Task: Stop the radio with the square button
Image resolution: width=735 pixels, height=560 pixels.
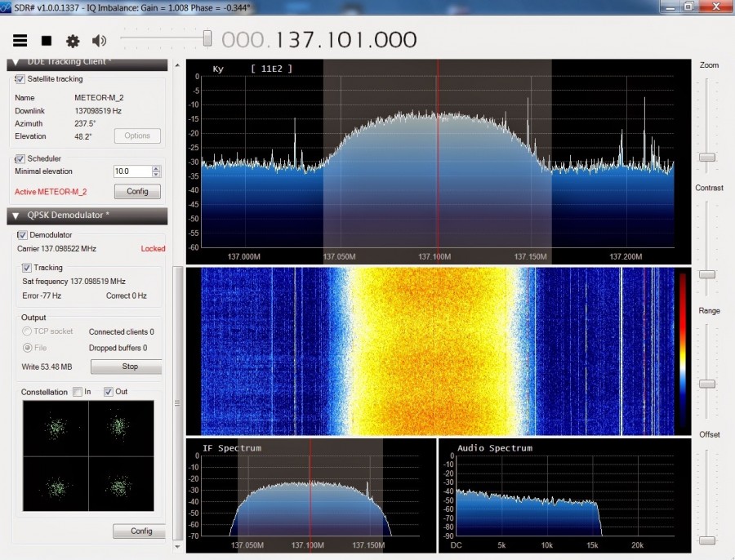Action: pos(47,40)
